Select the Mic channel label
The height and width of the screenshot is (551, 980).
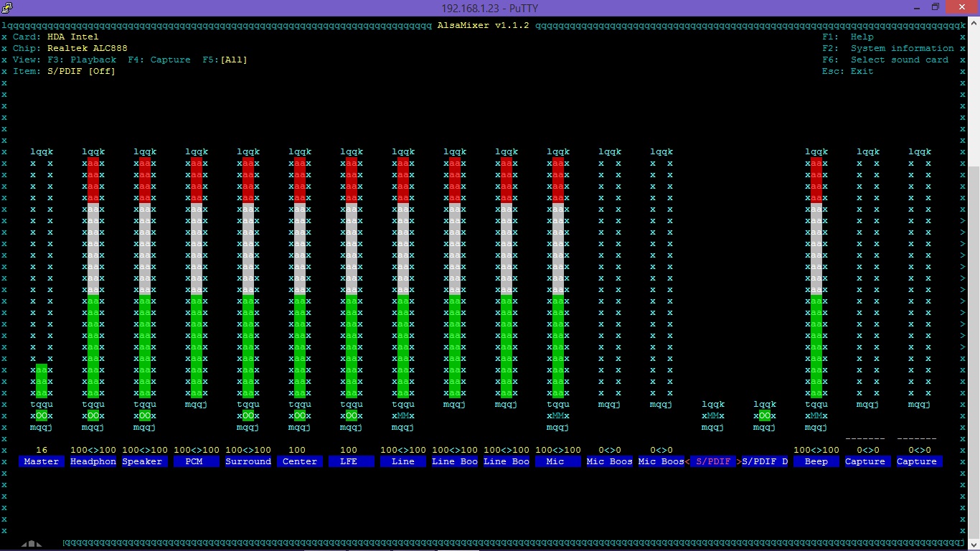click(x=558, y=461)
